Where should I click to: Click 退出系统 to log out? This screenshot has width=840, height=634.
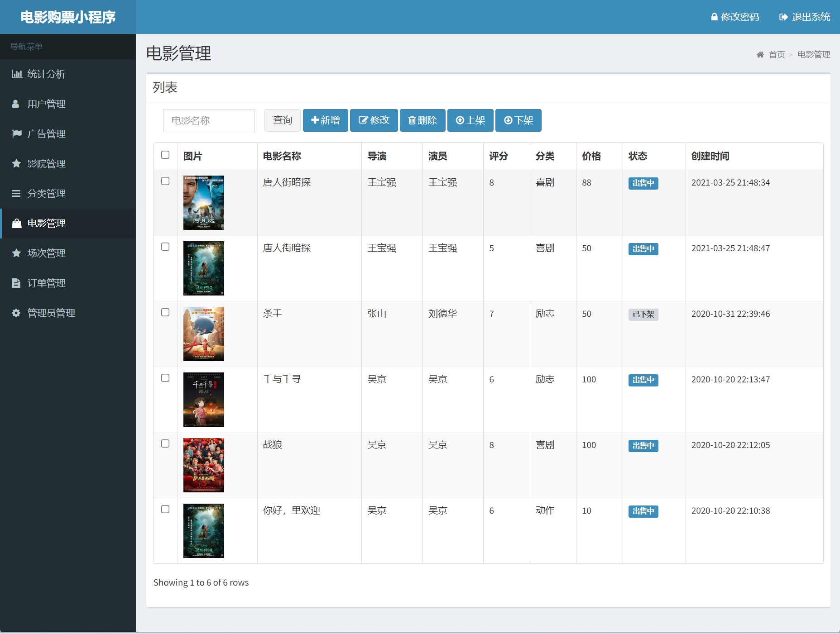[805, 17]
